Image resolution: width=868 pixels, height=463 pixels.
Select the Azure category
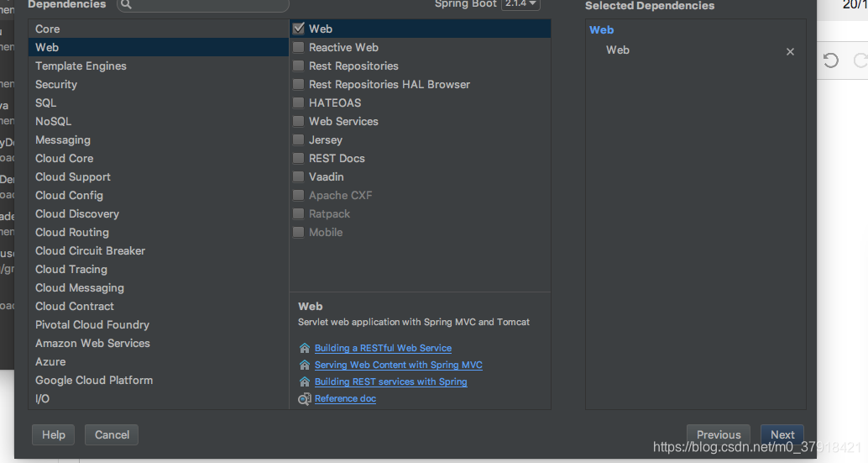159,361
